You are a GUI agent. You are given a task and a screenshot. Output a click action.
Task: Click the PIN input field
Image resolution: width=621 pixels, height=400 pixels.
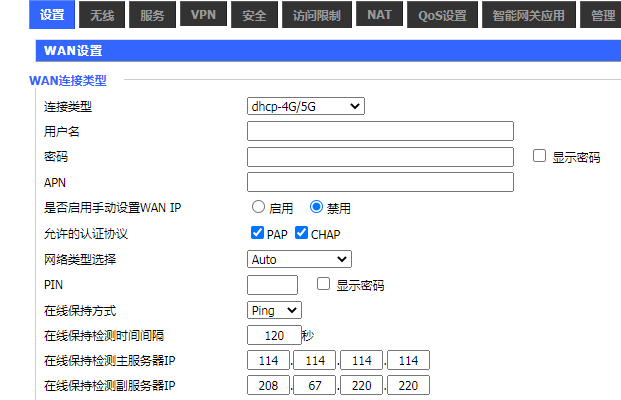[272, 285]
